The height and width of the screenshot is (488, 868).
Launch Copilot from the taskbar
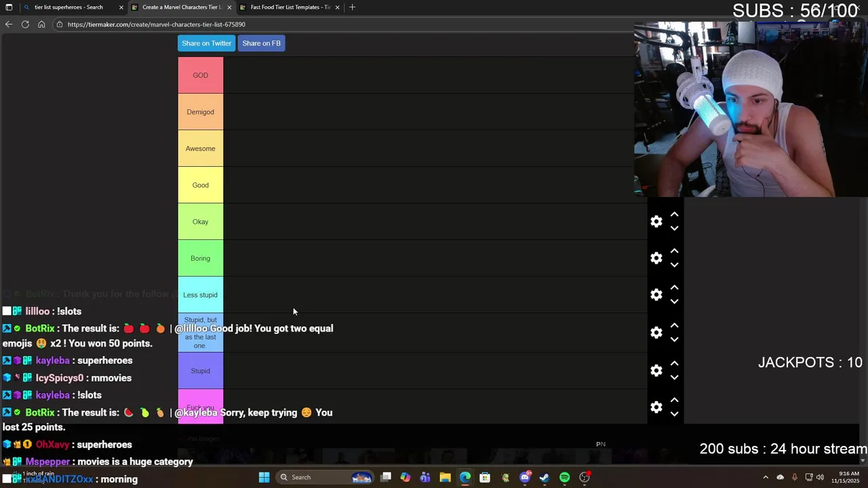(406, 477)
